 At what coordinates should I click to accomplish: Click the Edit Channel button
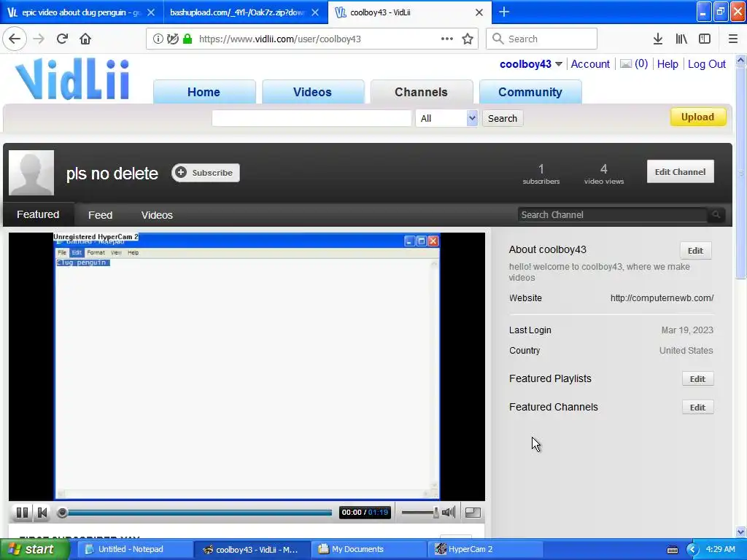pos(680,171)
